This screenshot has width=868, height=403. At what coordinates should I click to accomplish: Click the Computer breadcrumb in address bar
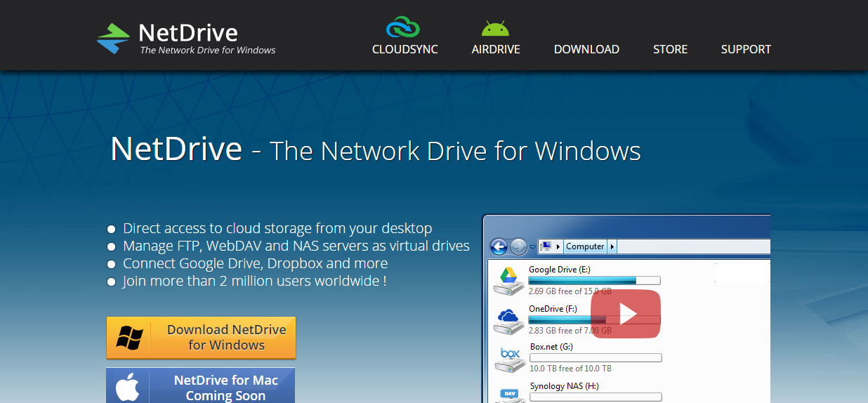[585, 246]
